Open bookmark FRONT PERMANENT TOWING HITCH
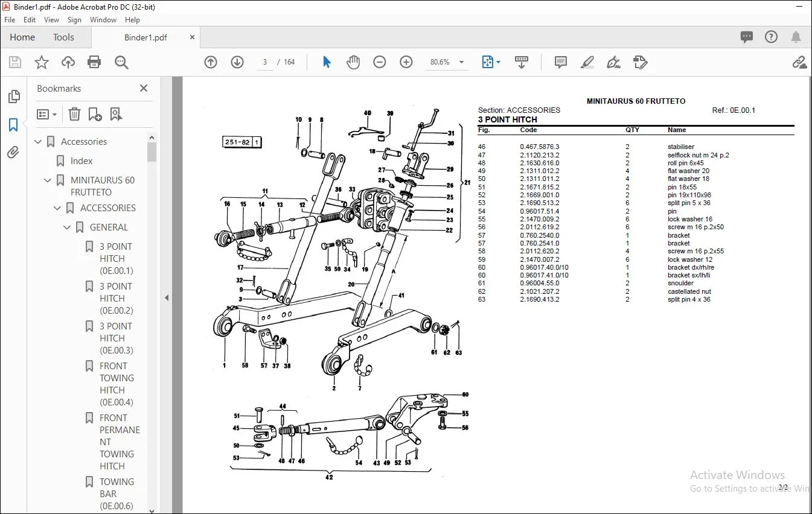Viewport: 812px width, 514px height. [x=120, y=442]
